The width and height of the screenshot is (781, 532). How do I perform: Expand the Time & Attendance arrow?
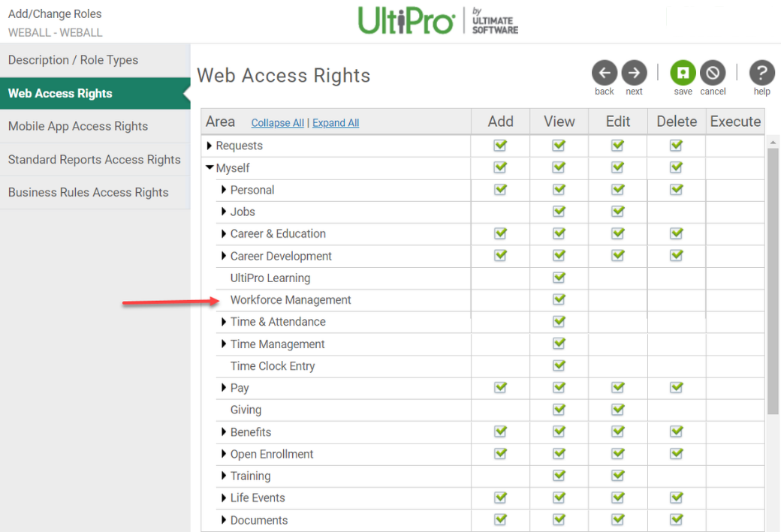tap(225, 322)
